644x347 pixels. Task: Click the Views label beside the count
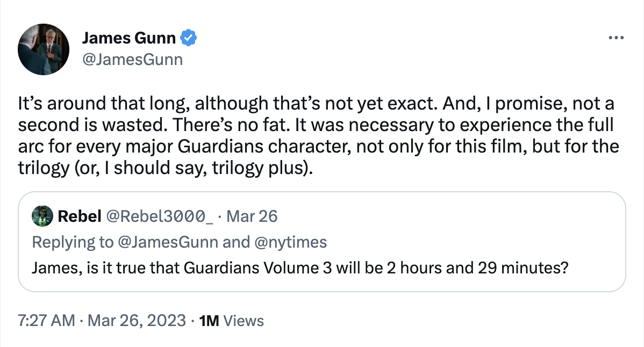[x=244, y=321]
